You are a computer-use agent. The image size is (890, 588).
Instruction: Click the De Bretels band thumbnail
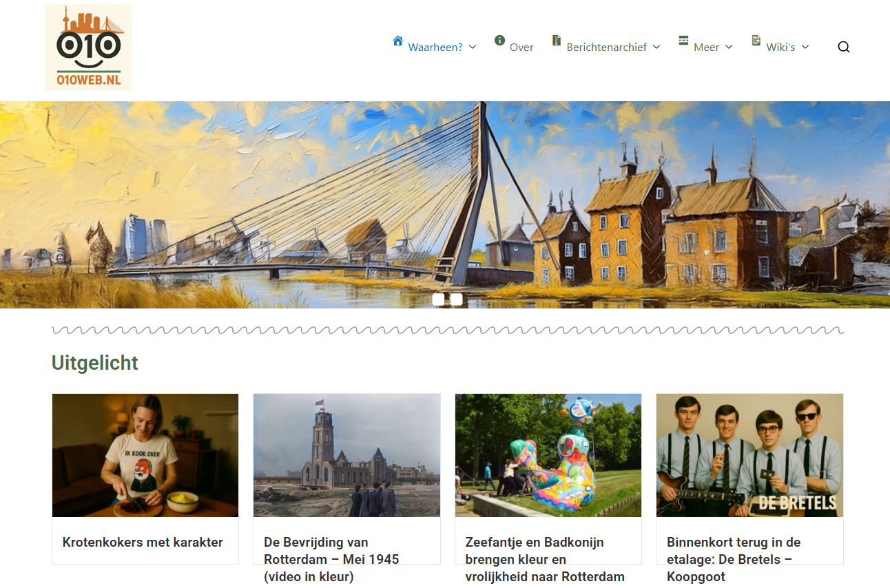(x=749, y=455)
